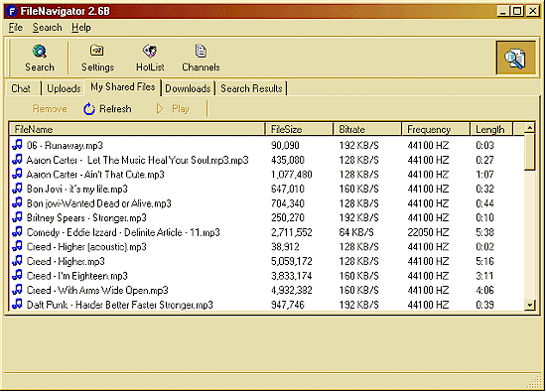Select "Daft Punk - Harder Better Faster Stronger.mp3"
The width and height of the screenshot is (546, 392).
click(120, 305)
